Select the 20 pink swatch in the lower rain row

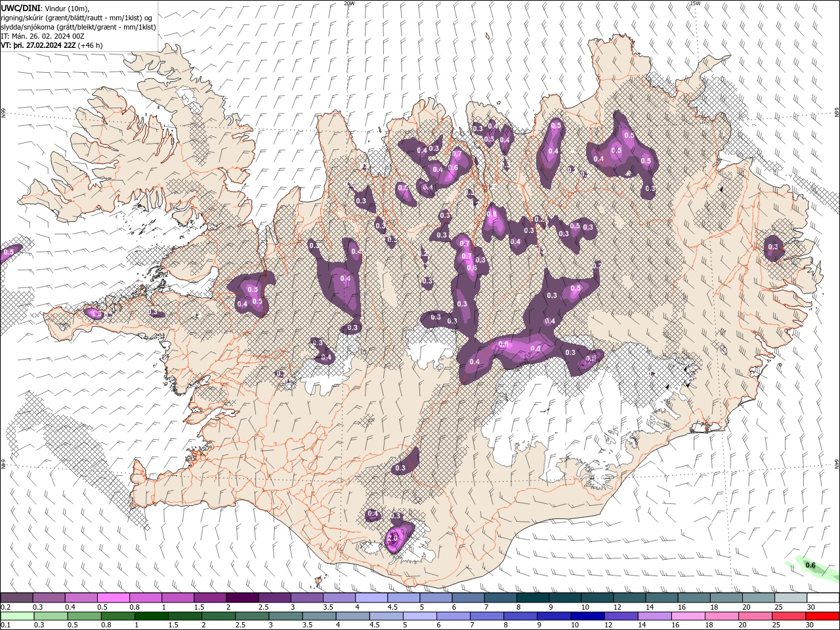755,616
